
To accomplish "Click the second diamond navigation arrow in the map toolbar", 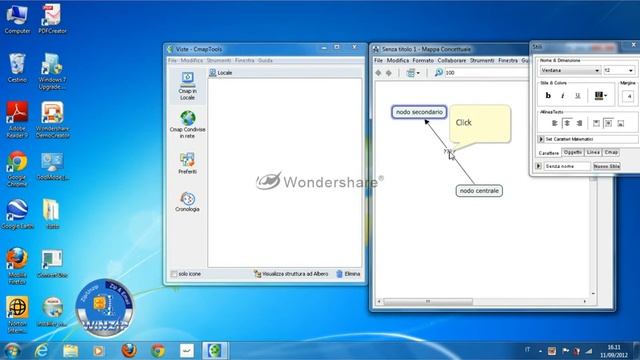I will pos(389,73).
